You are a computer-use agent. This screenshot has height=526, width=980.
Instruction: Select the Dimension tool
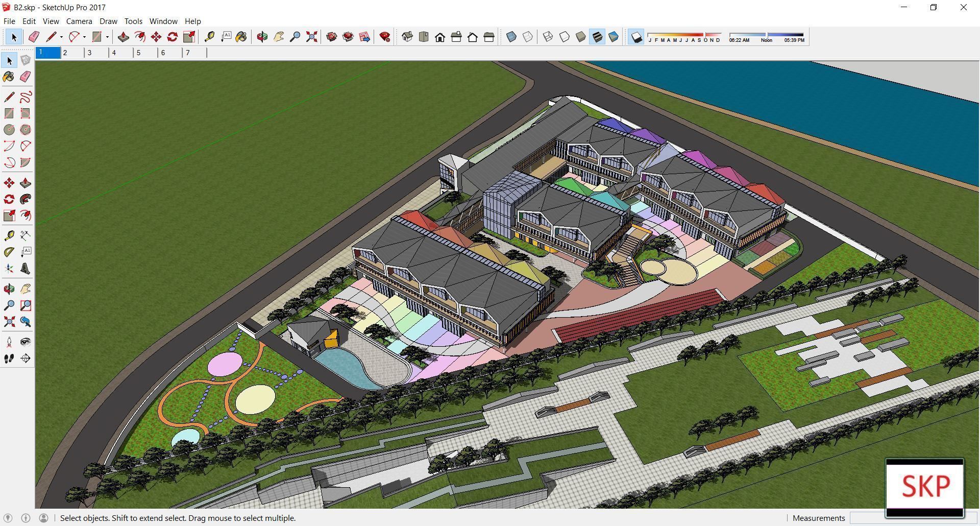click(x=26, y=235)
